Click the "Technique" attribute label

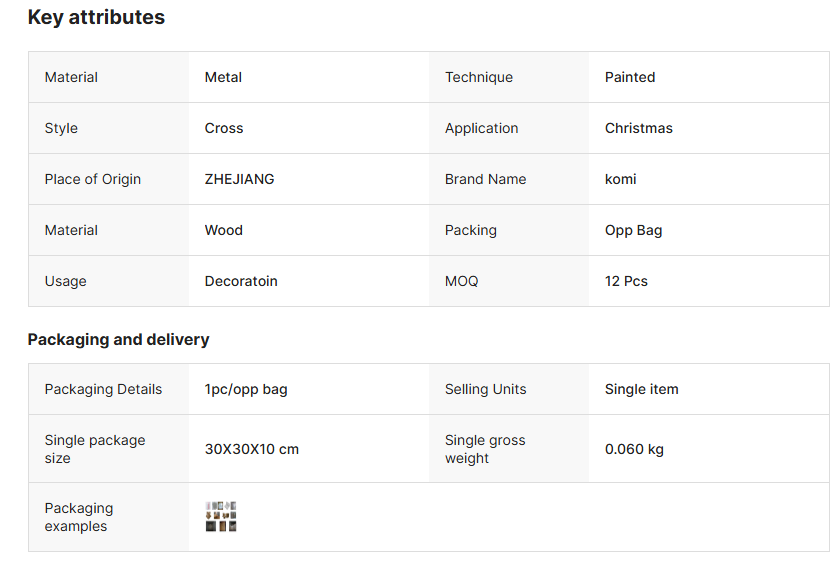click(479, 77)
